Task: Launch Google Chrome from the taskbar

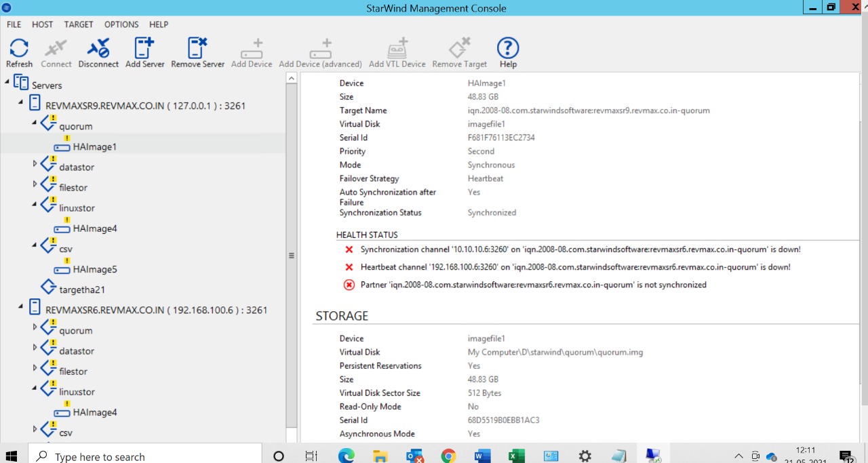Action: 448,456
